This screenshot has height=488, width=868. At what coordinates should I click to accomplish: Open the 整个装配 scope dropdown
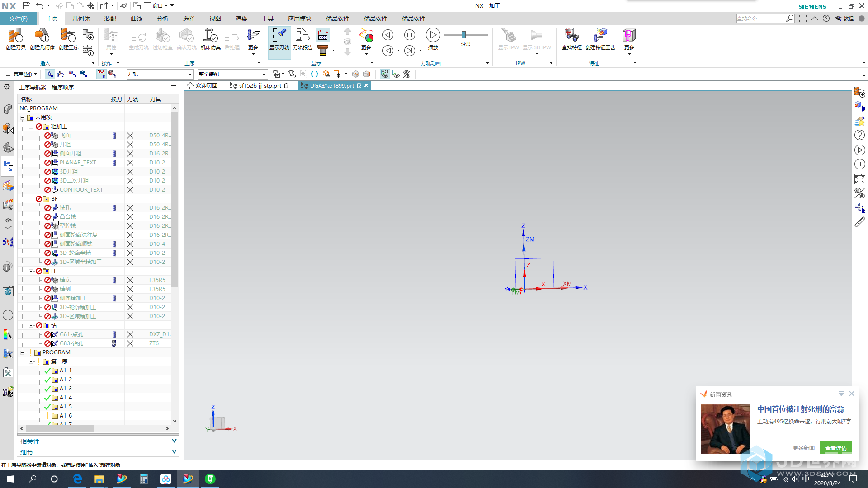pos(232,74)
